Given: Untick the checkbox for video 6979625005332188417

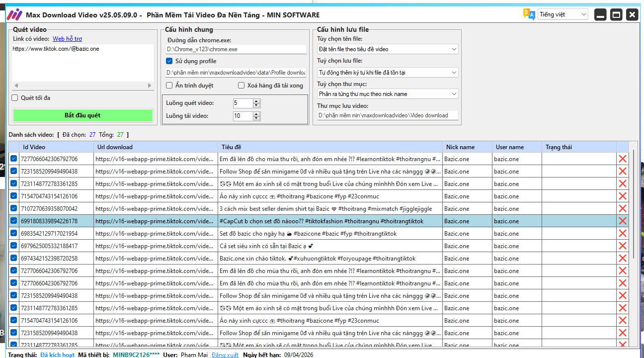Looking at the screenshot, I should [14, 246].
